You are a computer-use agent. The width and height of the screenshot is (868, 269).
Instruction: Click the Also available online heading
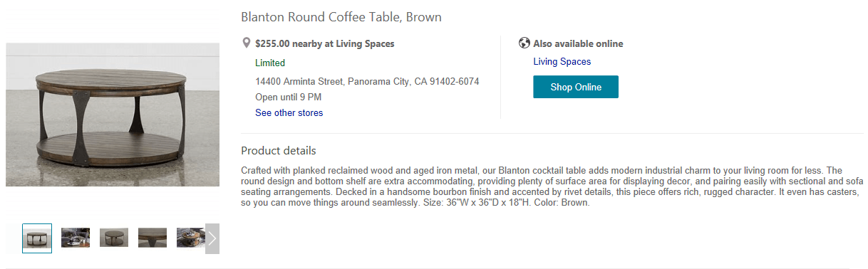pyautogui.click(x=578, y=44)
